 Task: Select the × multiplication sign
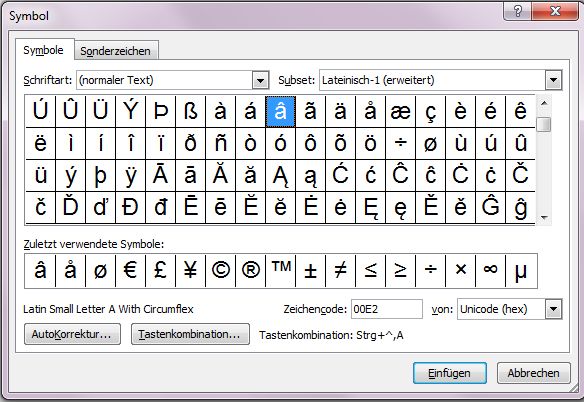tap(461, 270)
